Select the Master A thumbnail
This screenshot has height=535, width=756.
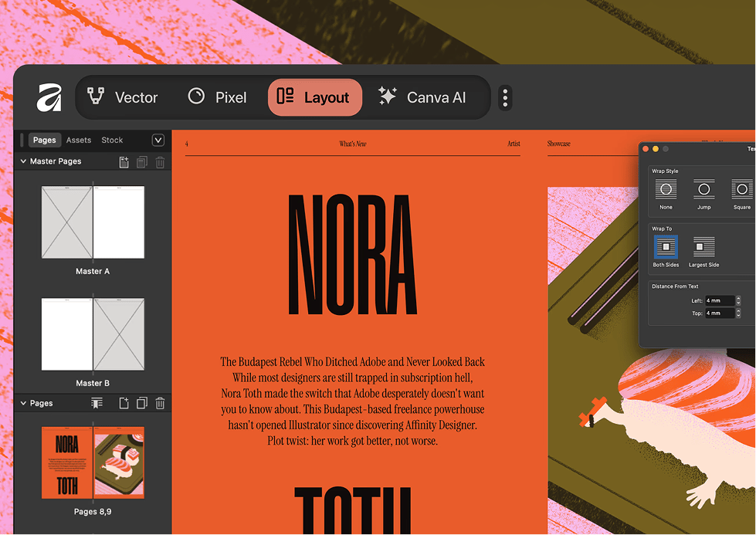pyautogui.click(x=93, y=222)
